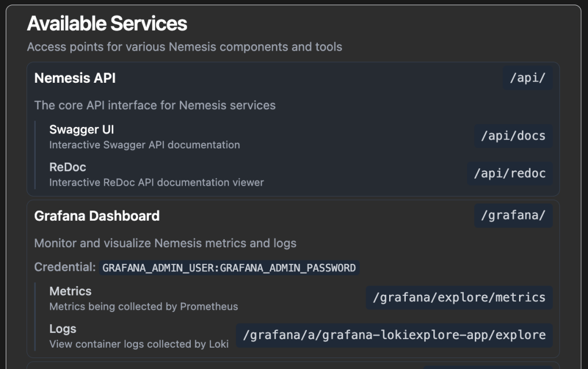Select the Logs entry title
This screenshot has height=369, width=588.
tap(63, 329)
